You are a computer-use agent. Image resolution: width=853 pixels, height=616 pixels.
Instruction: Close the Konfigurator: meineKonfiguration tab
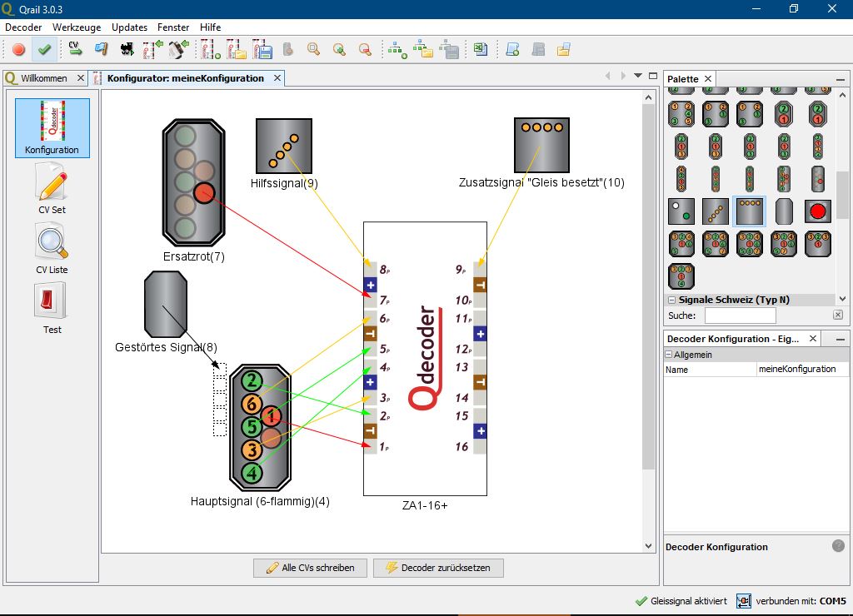(277, 78)
